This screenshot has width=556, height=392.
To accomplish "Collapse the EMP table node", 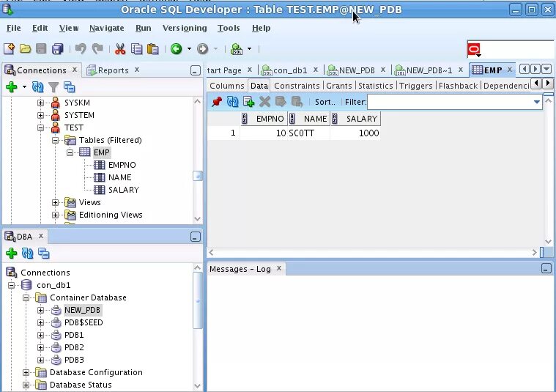I will [70, 152].
